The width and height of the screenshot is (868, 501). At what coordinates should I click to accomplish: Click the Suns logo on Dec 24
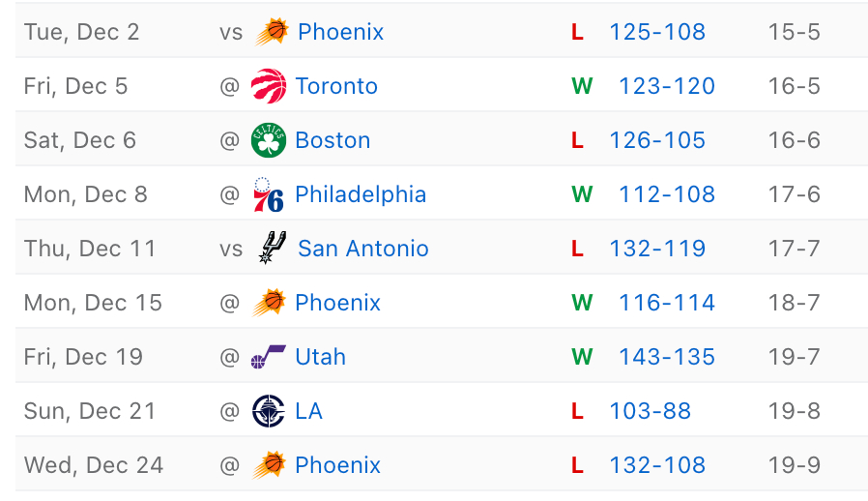[268, 465]
